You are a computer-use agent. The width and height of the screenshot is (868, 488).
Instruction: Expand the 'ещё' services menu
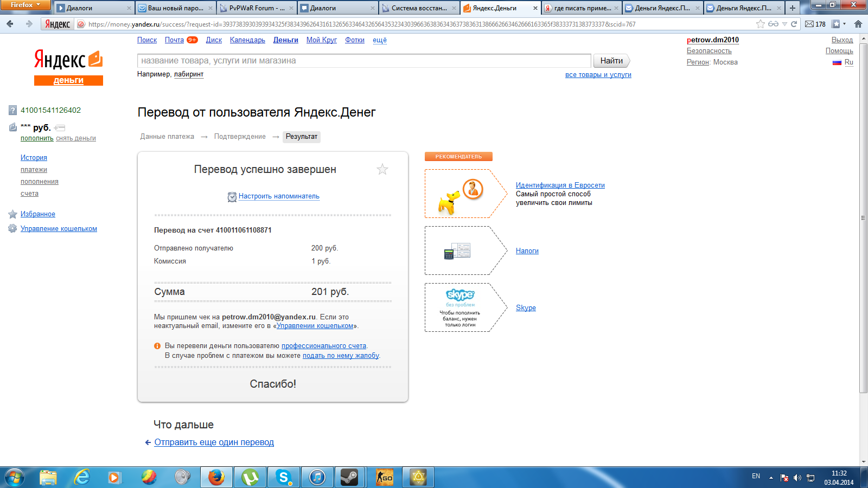coord(380,40)
